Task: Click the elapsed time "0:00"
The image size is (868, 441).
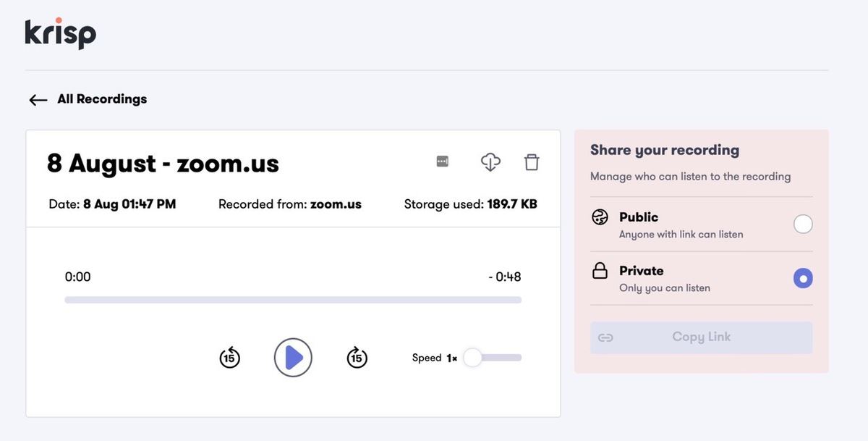Action: click(x=77, y=277)
